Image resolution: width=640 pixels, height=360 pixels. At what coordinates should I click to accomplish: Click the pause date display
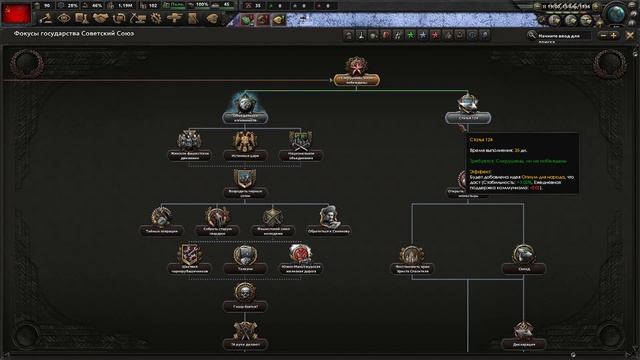[x=566, y=7]
